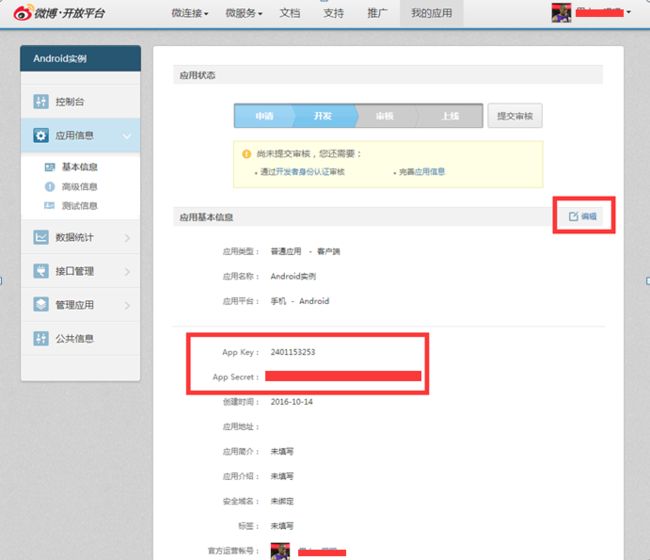Select the 基本信息 sidebar entry
Image resolution: width=650 pixels, height=560 pixels.
click(80, 167)
